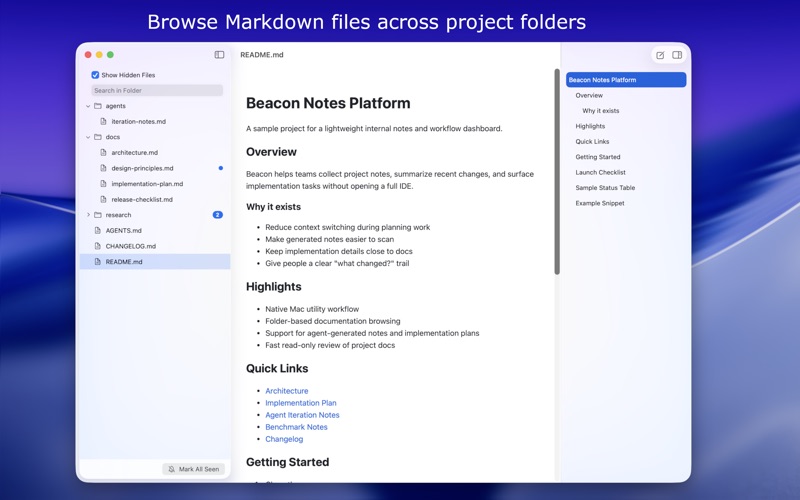Image resolution: width=800 pixels, height=500 pixels.
Task: Open the Architecture link
Action: (287, 391)
